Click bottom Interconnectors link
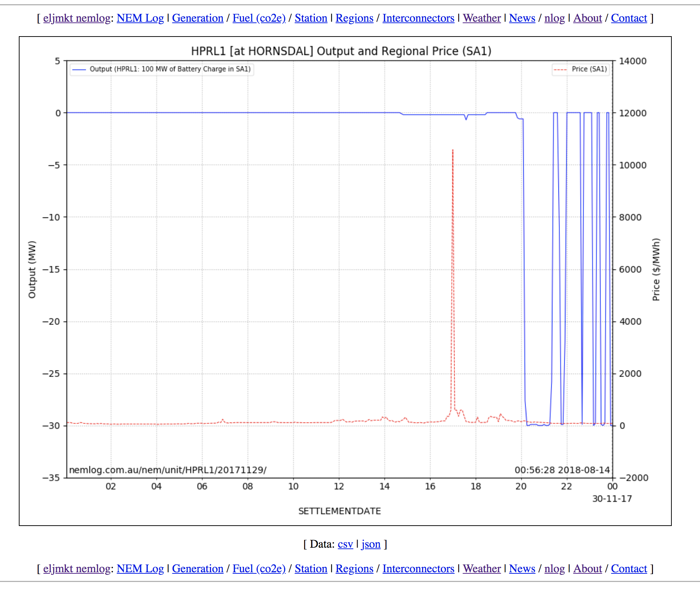700x594 pixels. tap(418, 569)
